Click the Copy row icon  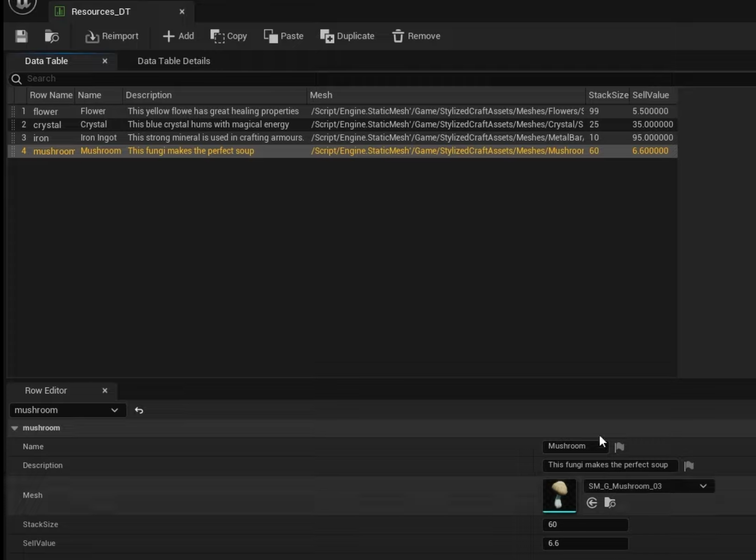point(218,36)
